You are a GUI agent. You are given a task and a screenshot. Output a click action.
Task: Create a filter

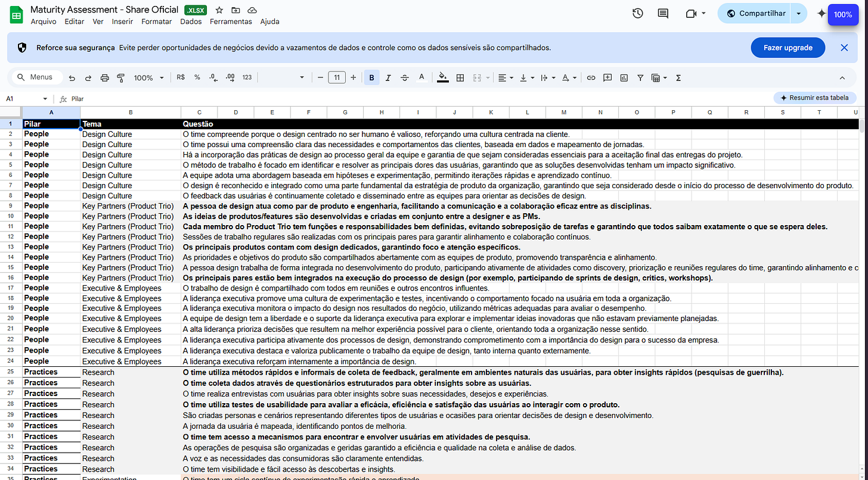640,77
